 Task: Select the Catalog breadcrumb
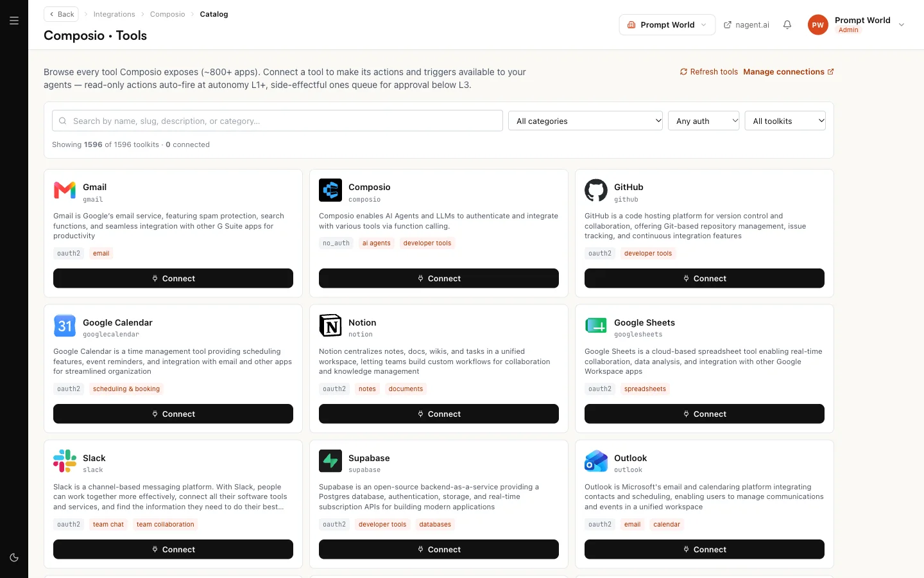pyautogui.click(x=214, y=14)
